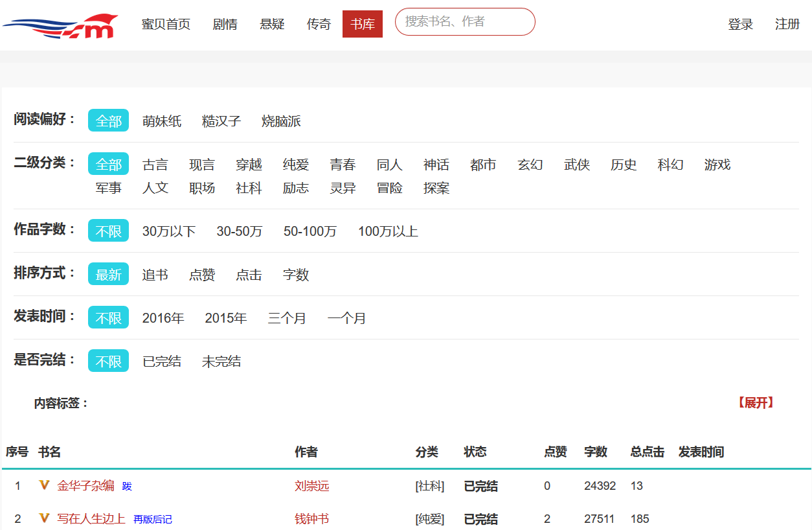
Task: Open the 书库 tab in the navigation
Action: 363,25
